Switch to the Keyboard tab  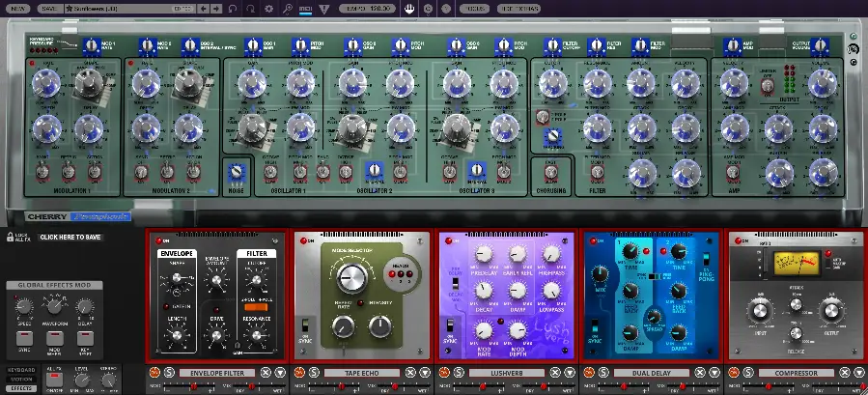pyautogui.click(x=21, y=370)
